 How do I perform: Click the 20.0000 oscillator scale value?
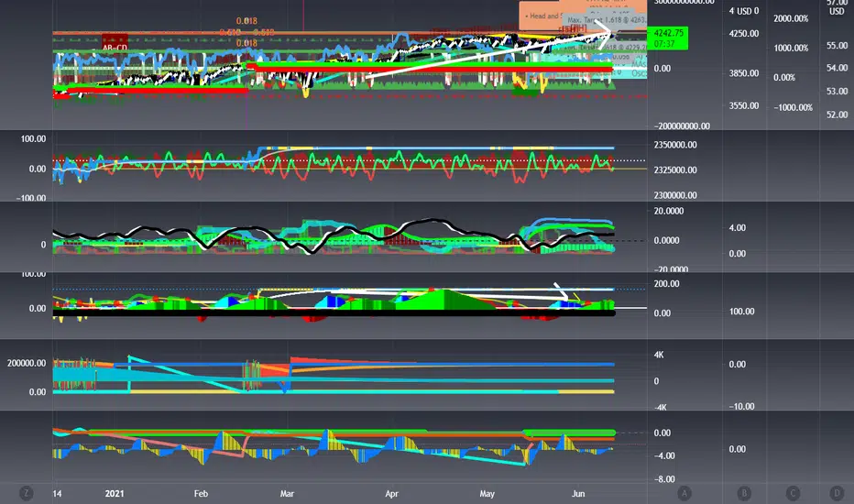click(x=668, y=212)
